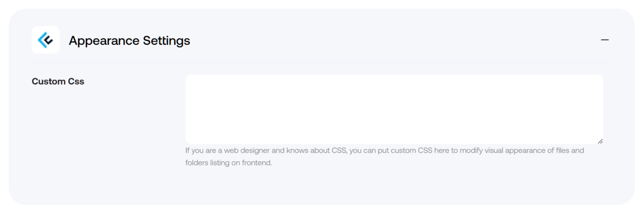
Task: Click the help text about custom CSS
Action: coord(385,157)
